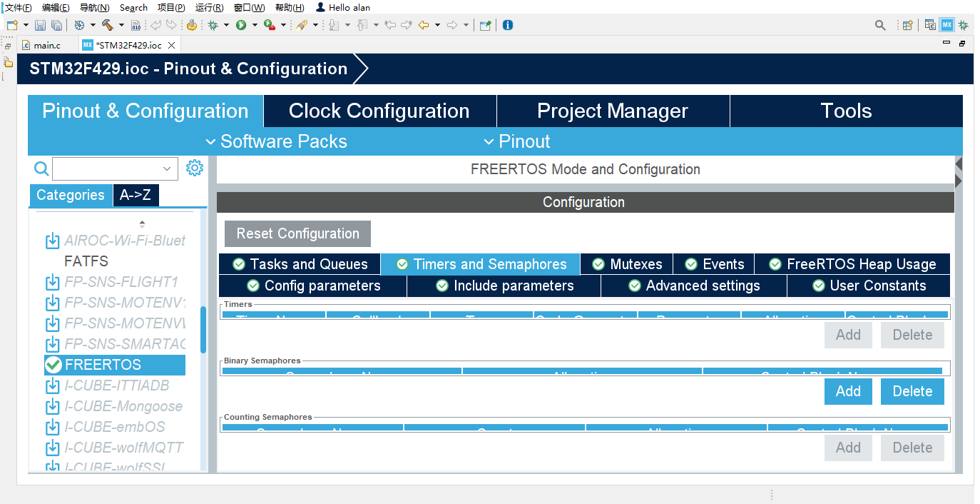Open dropdown arrow beside Forward arrow
The image size is (980, 504).
pos(466,25)
